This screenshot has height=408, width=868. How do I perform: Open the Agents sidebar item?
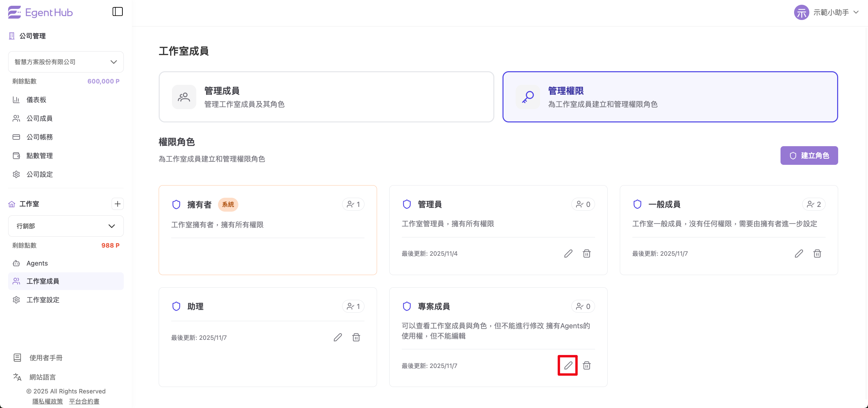[x=37, y=263]
